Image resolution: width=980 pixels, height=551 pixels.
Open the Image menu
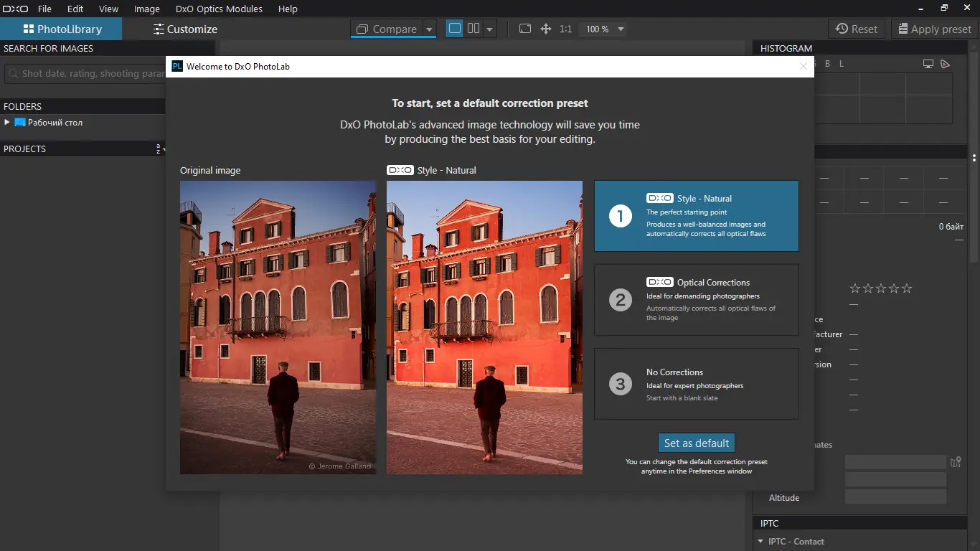pyautogui.click(x=147, y=9)
